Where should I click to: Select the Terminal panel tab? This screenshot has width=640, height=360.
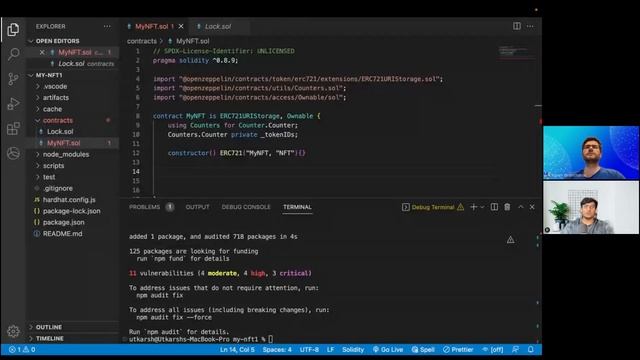(x=297, y=207)
